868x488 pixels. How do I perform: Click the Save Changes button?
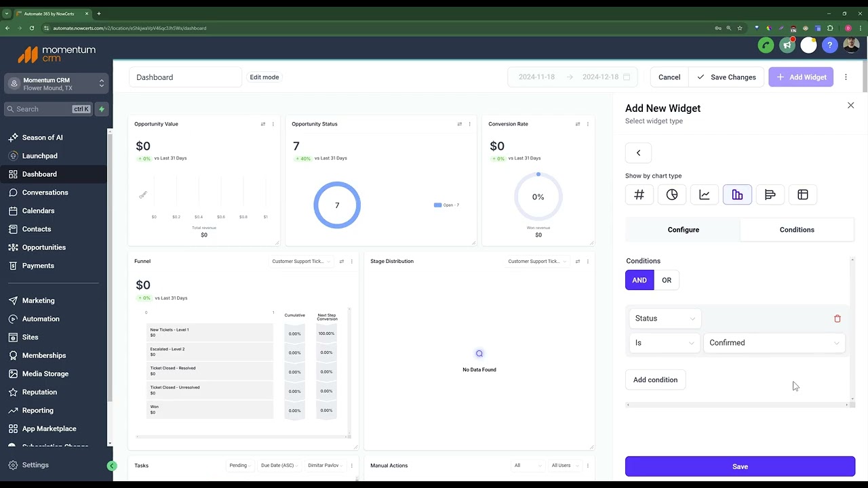tap(726, 77)
